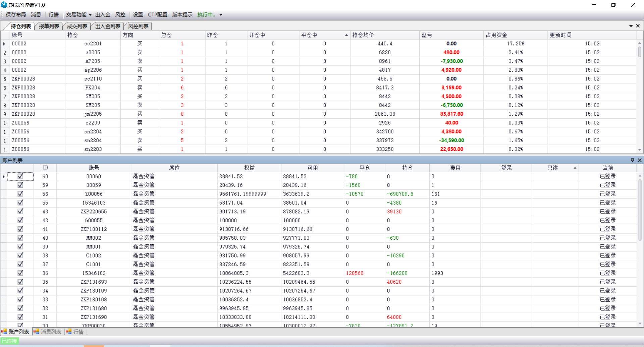This screenshot has height=347, width=644.
Task: Click the icon on 行情 bottom tab
Action: click(69, 332)
